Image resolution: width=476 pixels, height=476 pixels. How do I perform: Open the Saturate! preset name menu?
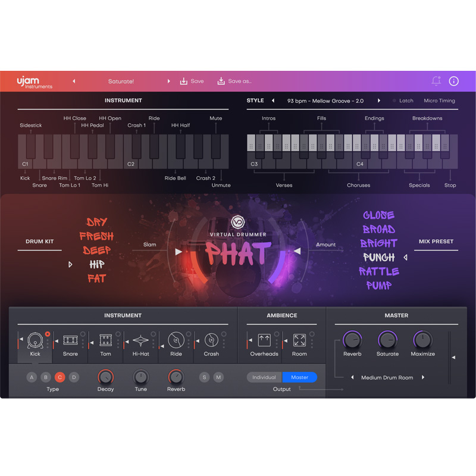coord(121,82)
